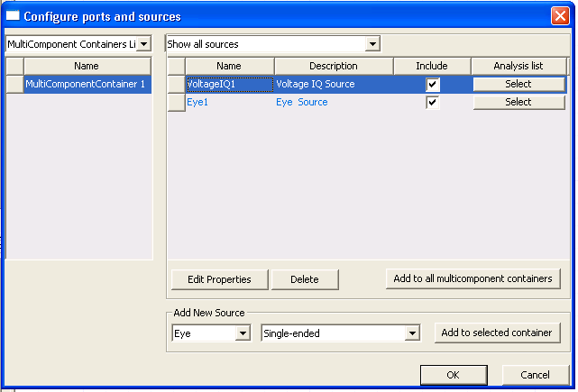Image resolution: width=578 pixels, height=392 pixels.
Task: Expand the Show all sources dropdown
Action: point(372,44)
